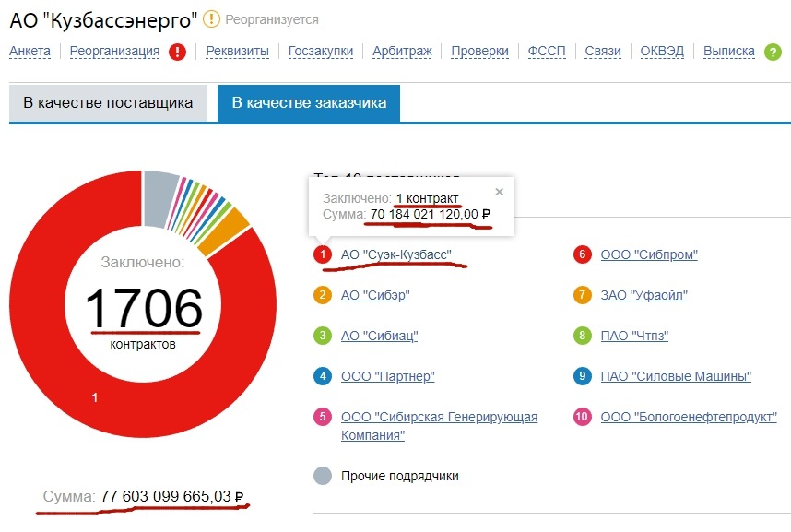This screenshot has width=791, height=532.
Task: Click the 1706 contracts count in chart center
Action: [x=144, y=308]
